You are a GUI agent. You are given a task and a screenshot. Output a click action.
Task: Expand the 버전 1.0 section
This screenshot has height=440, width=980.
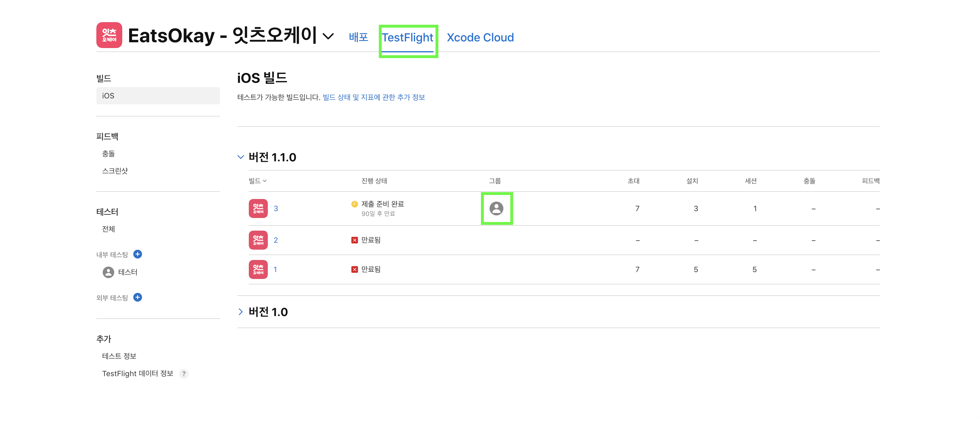coord(240,312)
